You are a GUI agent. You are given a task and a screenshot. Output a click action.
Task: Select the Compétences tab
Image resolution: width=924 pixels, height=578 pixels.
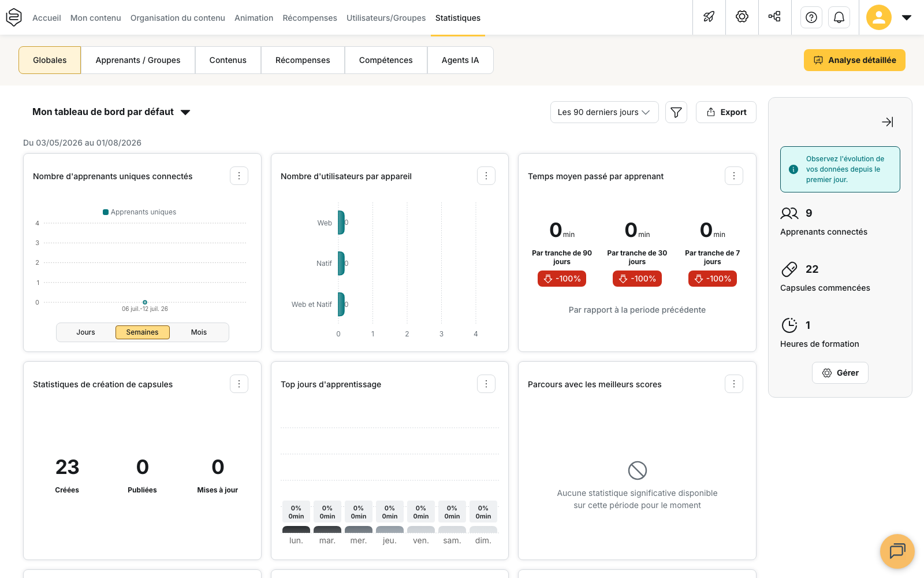click(386, 60)
